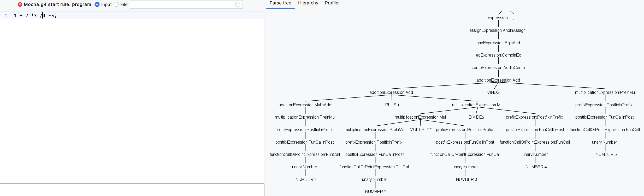The height and width of the screenshot is (196, 644).
Task: Click the ANTLR red icon next to Mocha.g4
Action: [20, 4]
